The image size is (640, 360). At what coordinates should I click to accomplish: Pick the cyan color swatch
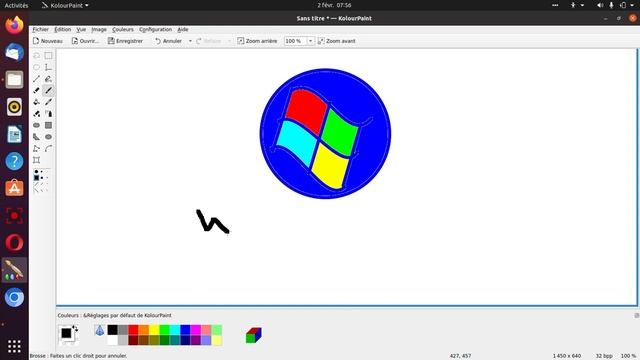tap(175, 330)
